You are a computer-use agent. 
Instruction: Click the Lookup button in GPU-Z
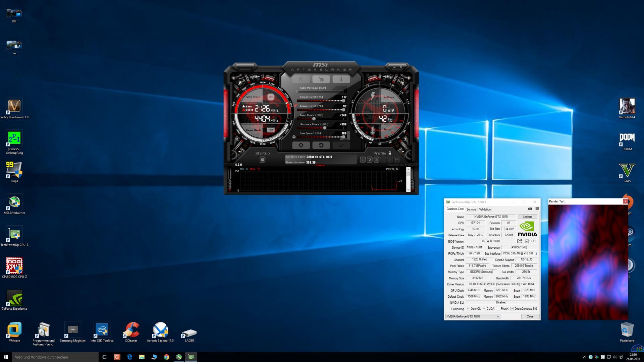tap(527, 217)
